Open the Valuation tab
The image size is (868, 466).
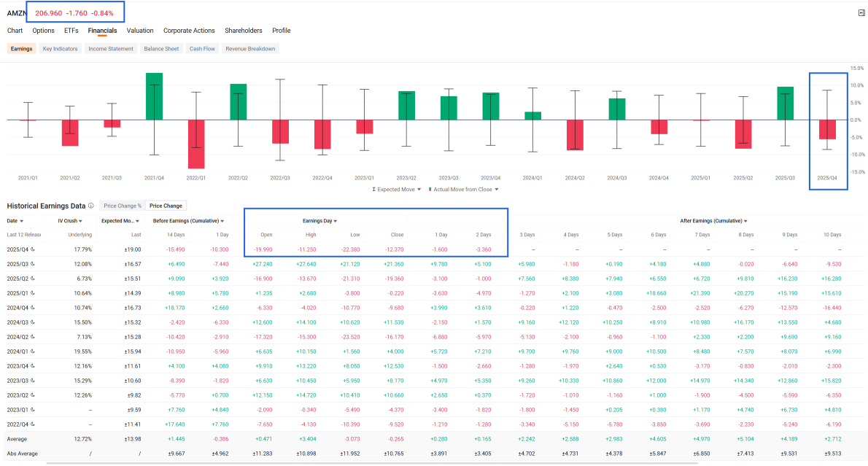140,31
